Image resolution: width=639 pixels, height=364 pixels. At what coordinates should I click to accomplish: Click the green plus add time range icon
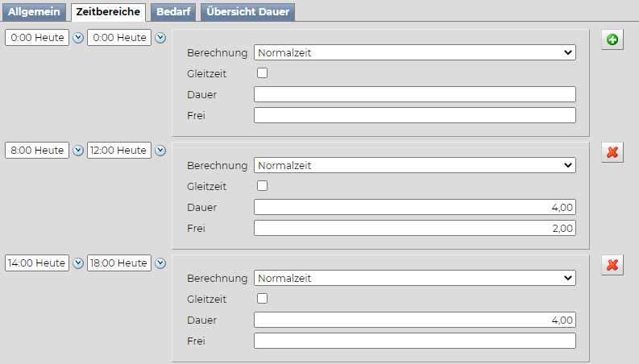612,39
